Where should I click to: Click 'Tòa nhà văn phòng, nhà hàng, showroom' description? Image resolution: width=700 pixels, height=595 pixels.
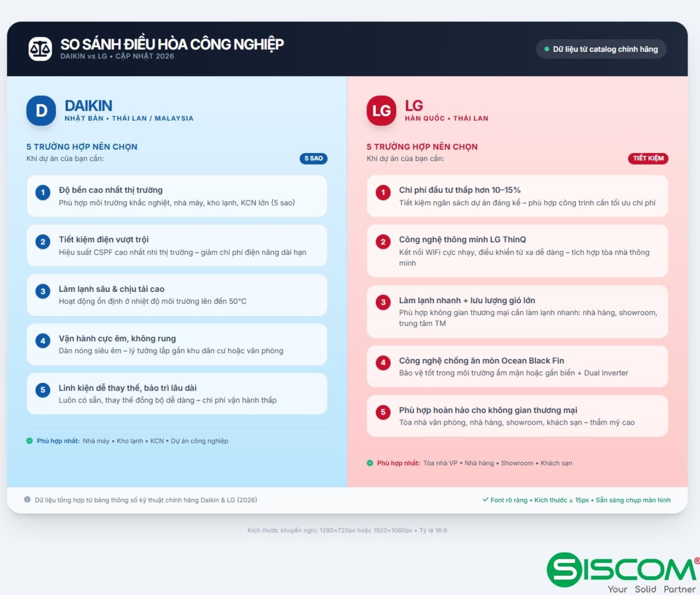[517, 422]
